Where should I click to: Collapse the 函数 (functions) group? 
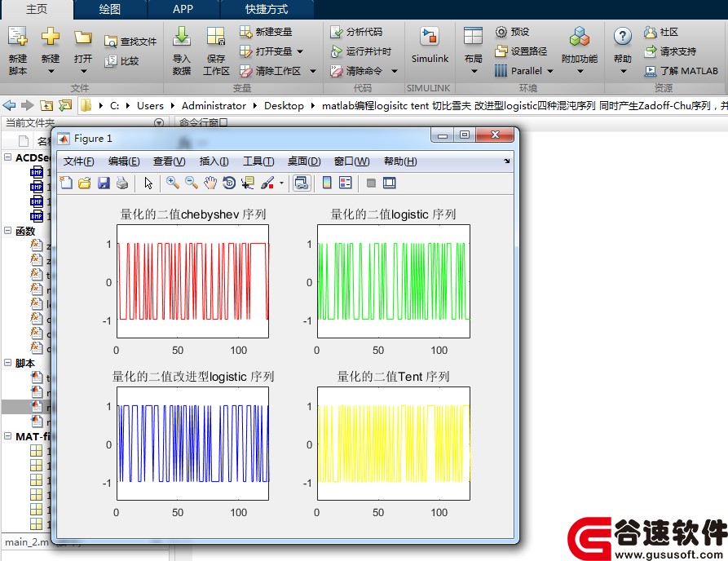(8, 230)
